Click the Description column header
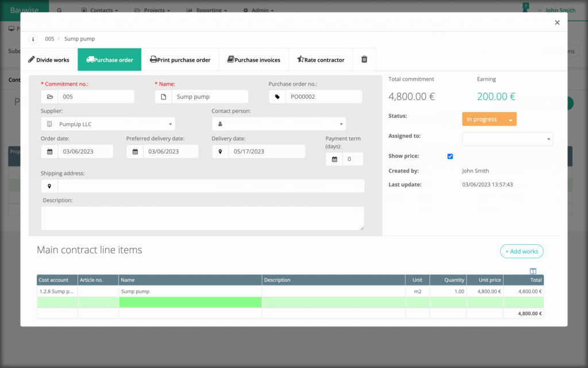 pos(334,280)
